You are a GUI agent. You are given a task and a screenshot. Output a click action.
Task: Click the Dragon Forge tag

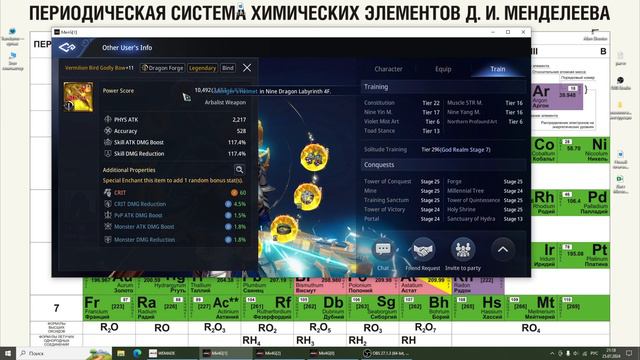pos(162,68)
